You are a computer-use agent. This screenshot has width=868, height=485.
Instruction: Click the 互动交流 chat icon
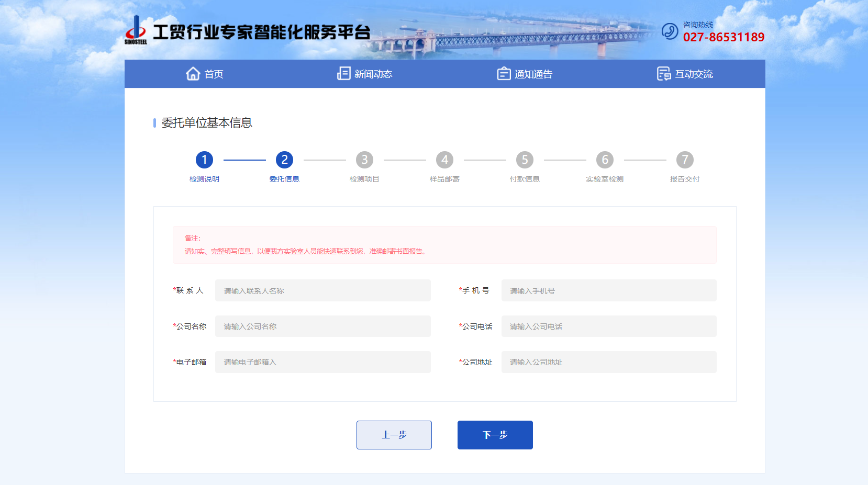click(664, 74)
